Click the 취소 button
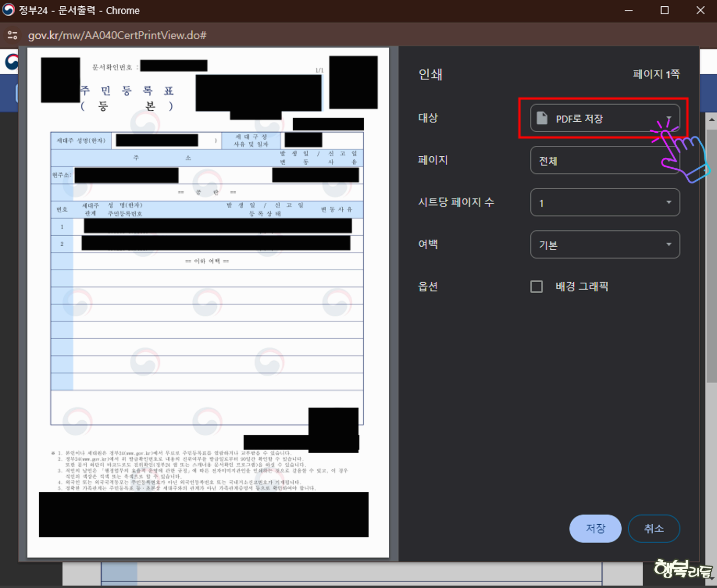The image size is (717, 588). coord(654,528)
